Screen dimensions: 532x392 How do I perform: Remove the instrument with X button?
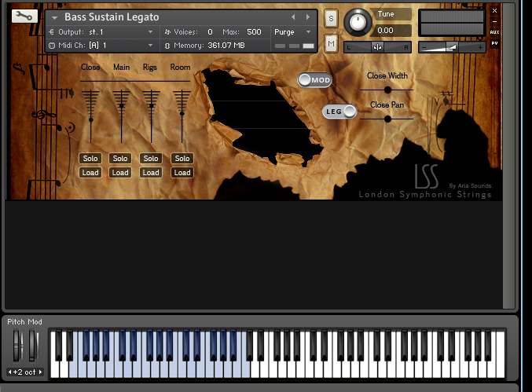(495, 10)
